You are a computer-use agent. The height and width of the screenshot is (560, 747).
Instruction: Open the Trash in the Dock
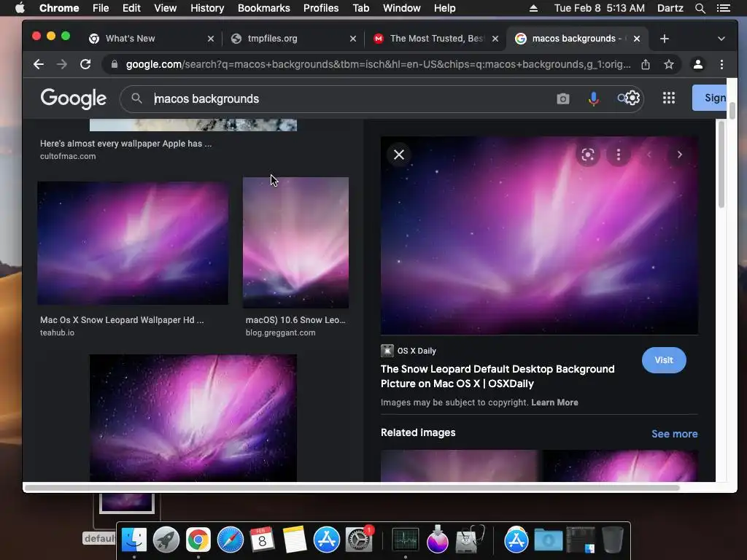(613, 540)
